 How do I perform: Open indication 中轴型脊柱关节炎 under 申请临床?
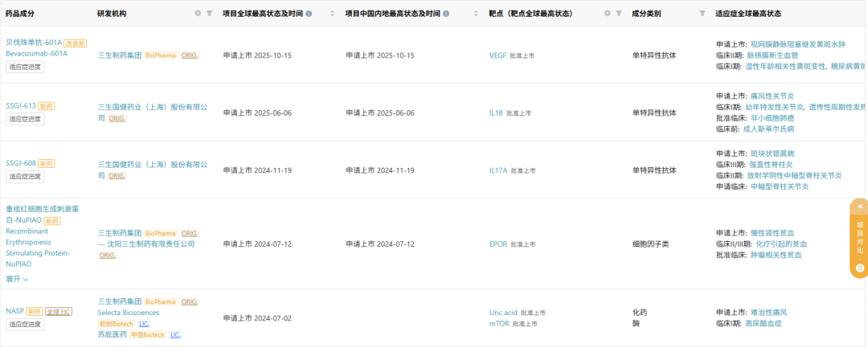780,186
